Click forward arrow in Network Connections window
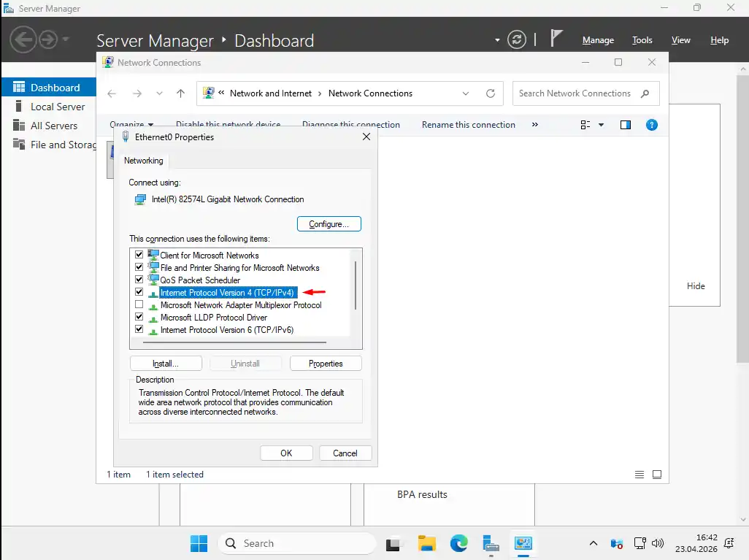749x560 pixels. [137, 93]
